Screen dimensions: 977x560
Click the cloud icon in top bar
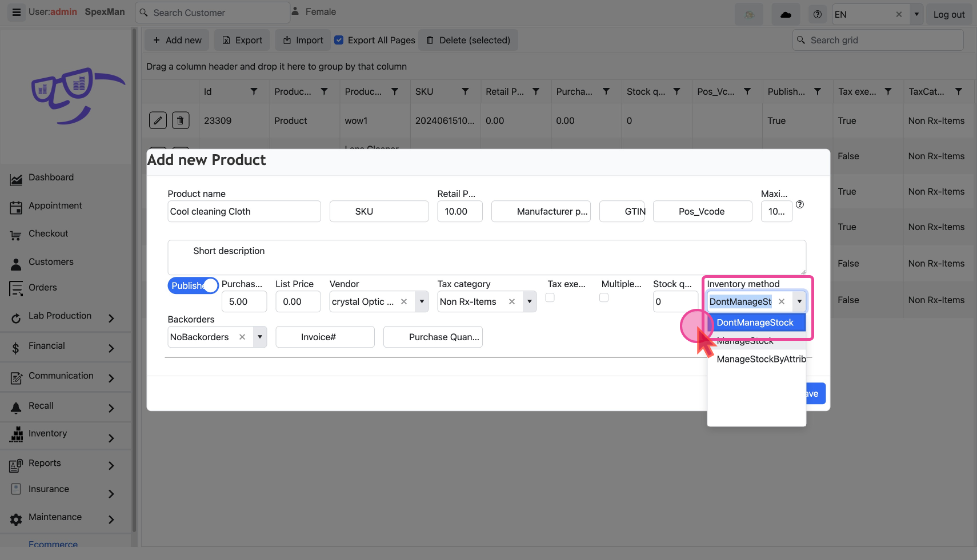tap(786, 14)
